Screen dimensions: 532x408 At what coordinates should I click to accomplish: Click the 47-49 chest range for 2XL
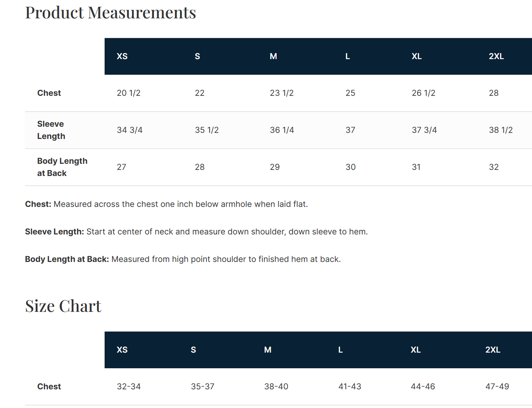pos(497,387)
